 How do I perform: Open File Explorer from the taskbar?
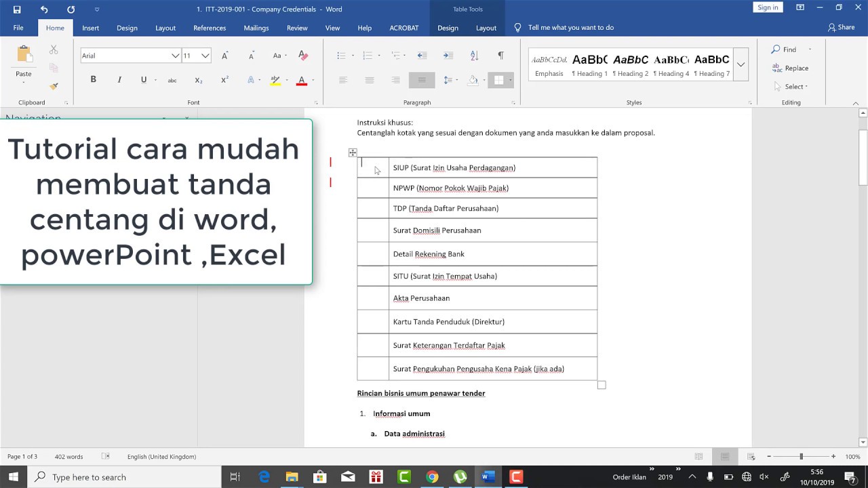pos(292,477)
